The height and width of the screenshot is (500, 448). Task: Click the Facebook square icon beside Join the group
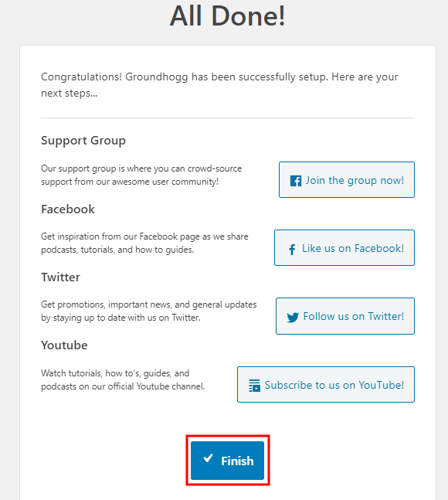[x=295, y=181]
